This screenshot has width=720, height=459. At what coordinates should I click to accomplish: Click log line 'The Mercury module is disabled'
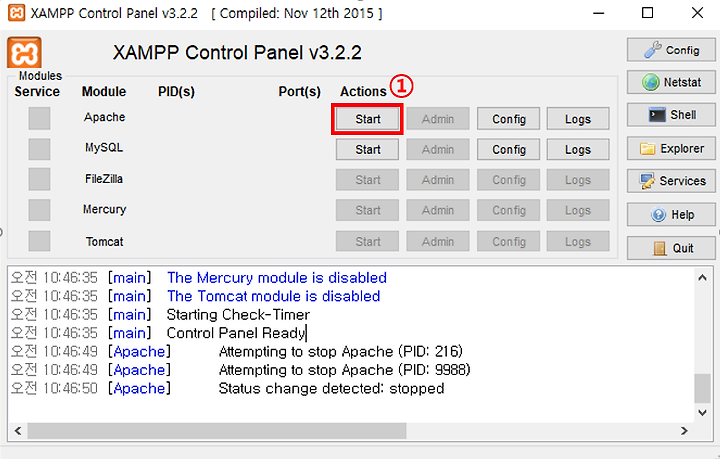[277, 278]
